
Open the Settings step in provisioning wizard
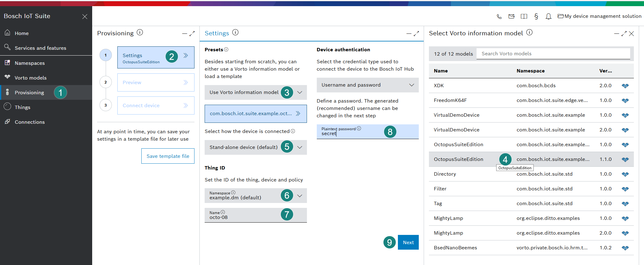pos(156,57)
